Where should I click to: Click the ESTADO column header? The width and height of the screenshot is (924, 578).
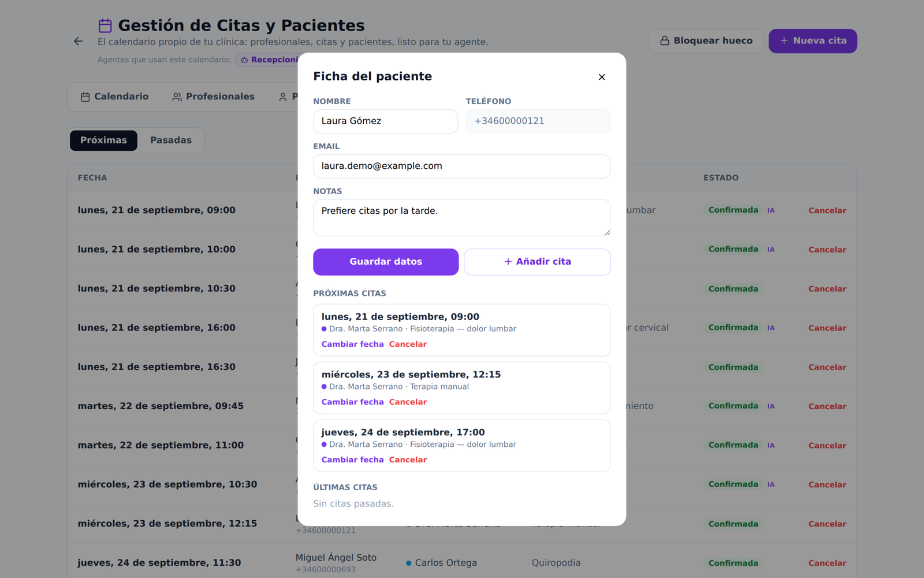click(721, 178)
